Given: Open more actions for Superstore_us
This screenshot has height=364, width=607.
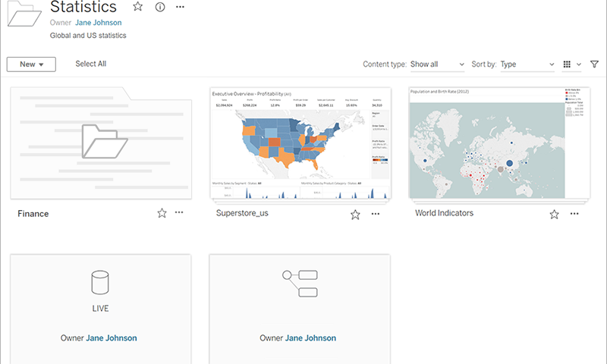Looking at the screenshot, I should click(x=376, y=214).
